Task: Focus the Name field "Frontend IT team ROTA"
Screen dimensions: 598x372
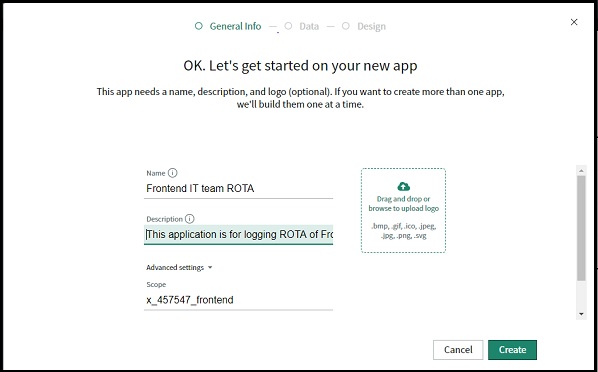Action: coord(238,188)
